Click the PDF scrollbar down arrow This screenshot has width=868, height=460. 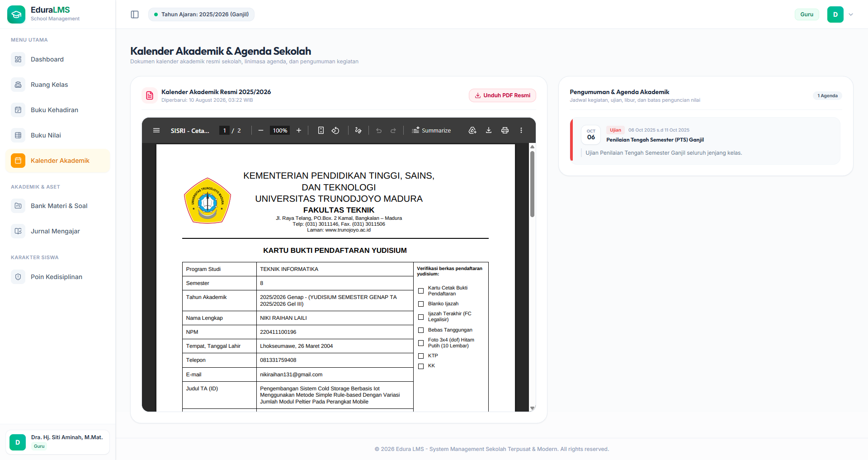[x=532, y=408]
